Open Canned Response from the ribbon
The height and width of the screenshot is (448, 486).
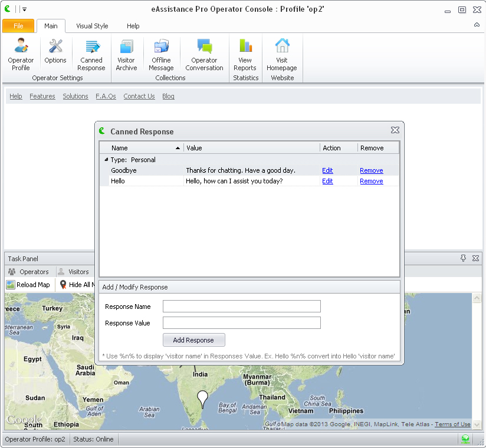point(91,54)
